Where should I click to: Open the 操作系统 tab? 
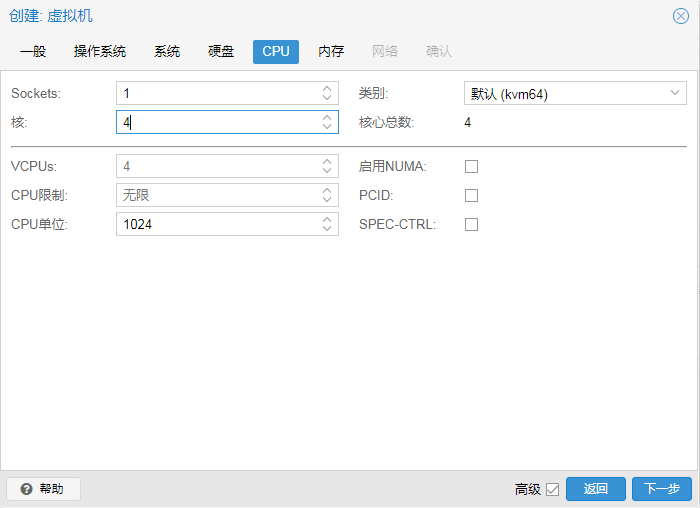(100, 51)
